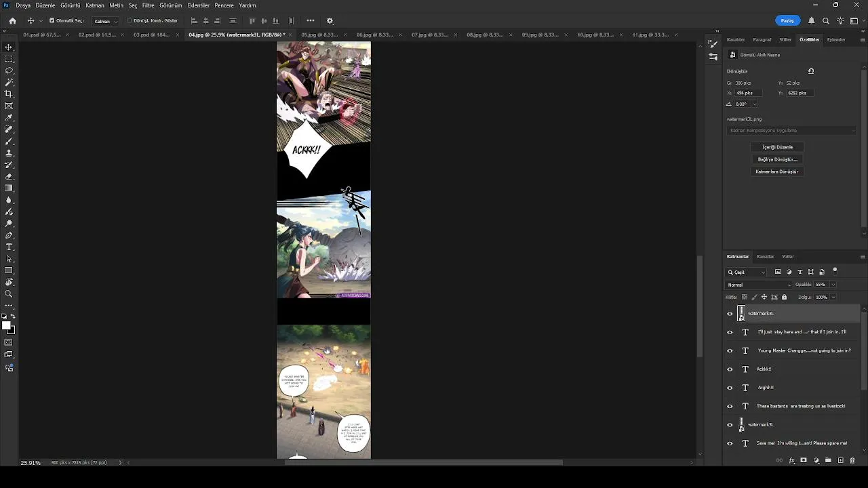Add a layer mask icon
868x488 pixels.
pos(804,461)
